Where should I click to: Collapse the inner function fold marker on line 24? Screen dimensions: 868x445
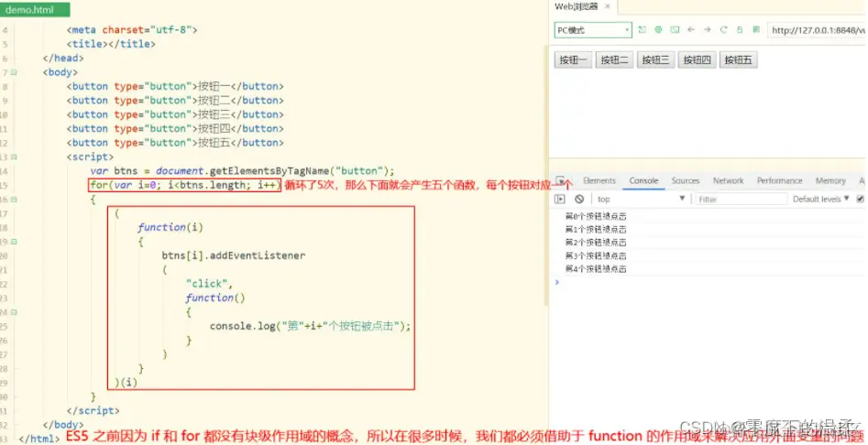14,312
